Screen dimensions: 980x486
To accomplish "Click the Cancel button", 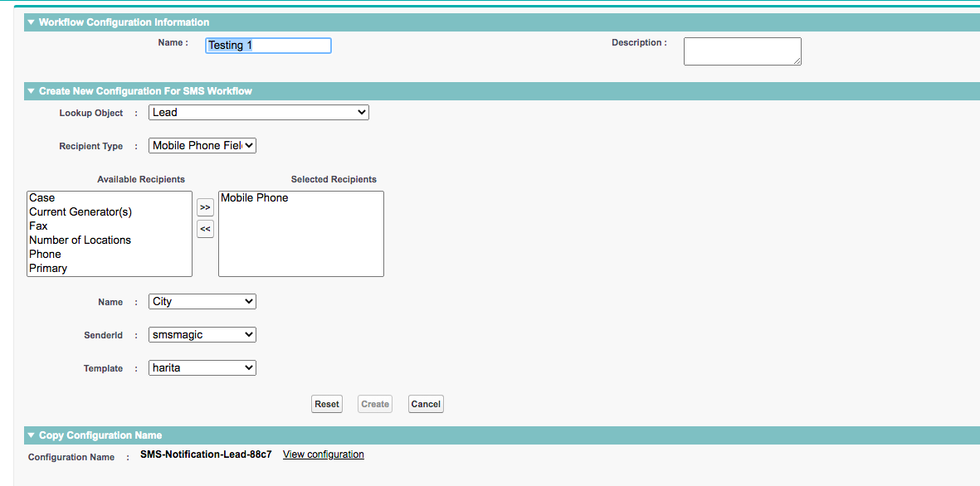I will click(x=425, y=404).
